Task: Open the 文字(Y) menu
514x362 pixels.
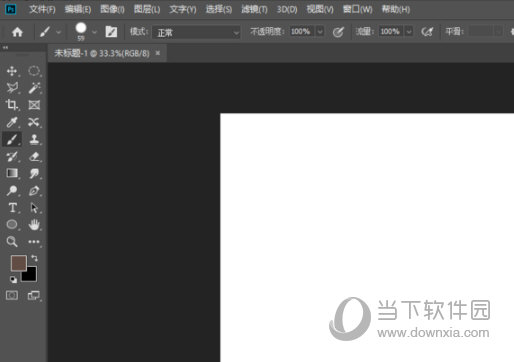Action: pyautogui.click(x=183, y=9)
